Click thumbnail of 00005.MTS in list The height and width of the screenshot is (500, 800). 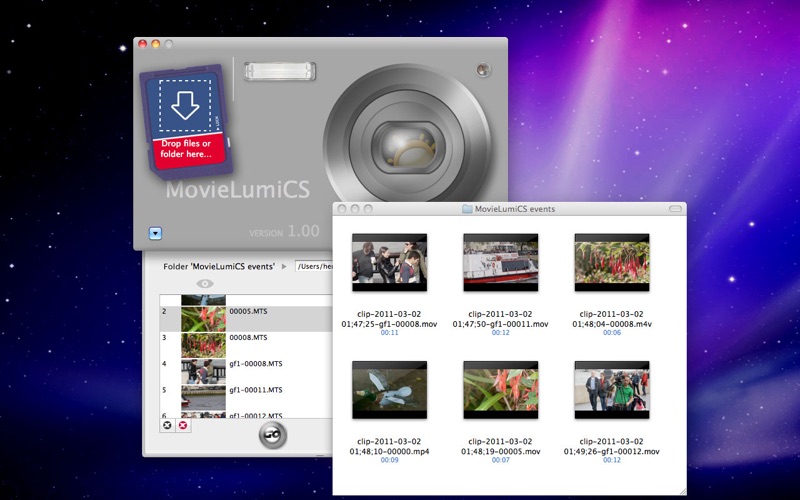click(203, 319)
